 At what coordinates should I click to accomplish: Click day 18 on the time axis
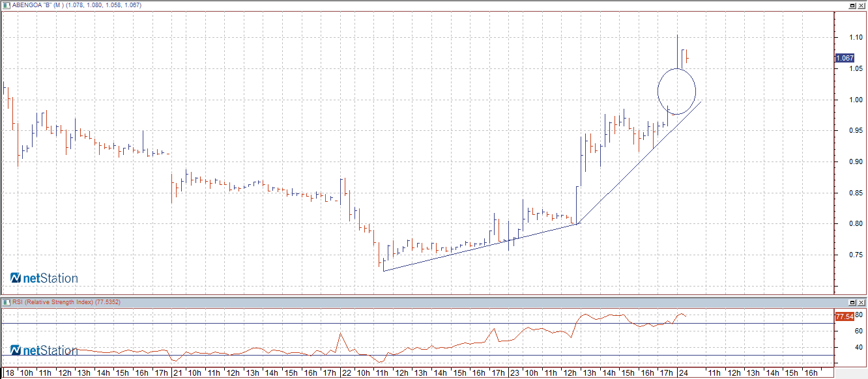[9, 373]
